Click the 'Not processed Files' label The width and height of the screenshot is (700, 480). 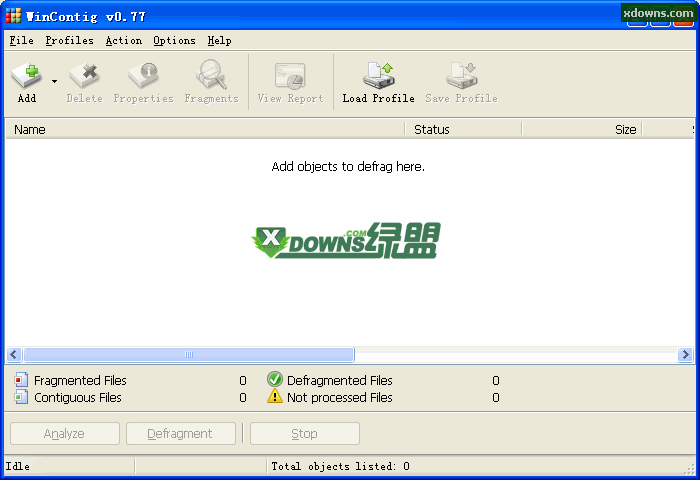pyautogui.click(x=340, y=397)
